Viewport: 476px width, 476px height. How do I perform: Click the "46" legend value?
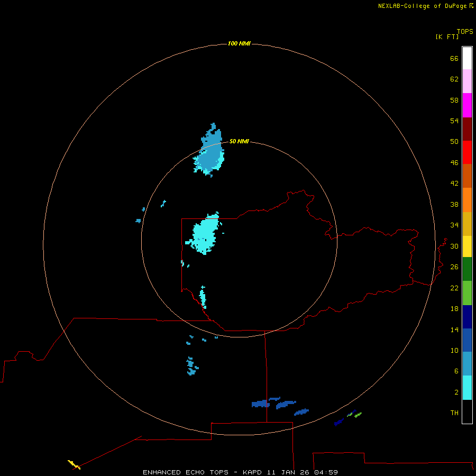click(x=454, y=163)
